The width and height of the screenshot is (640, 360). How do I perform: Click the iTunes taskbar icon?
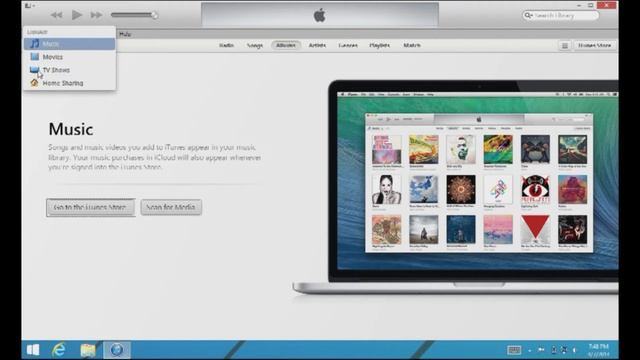(x=117, y=350)
